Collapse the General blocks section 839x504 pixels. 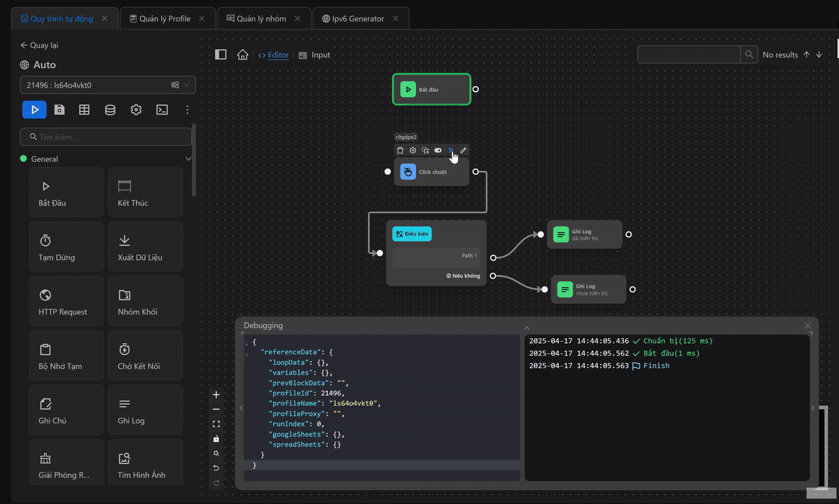[x=188, y=159]
